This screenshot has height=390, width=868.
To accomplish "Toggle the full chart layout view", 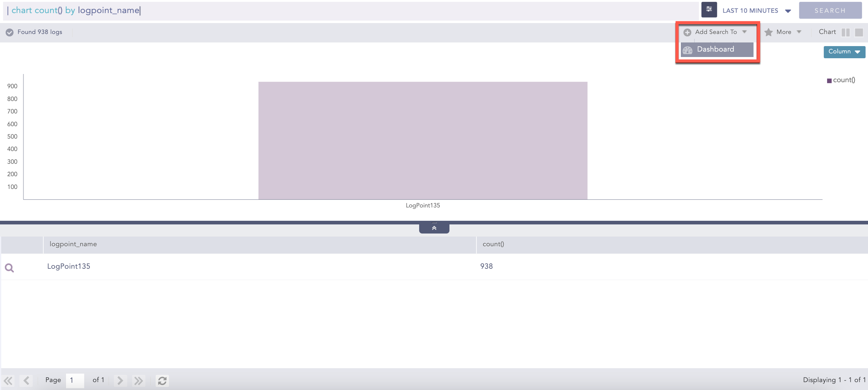I will [859, 32].
